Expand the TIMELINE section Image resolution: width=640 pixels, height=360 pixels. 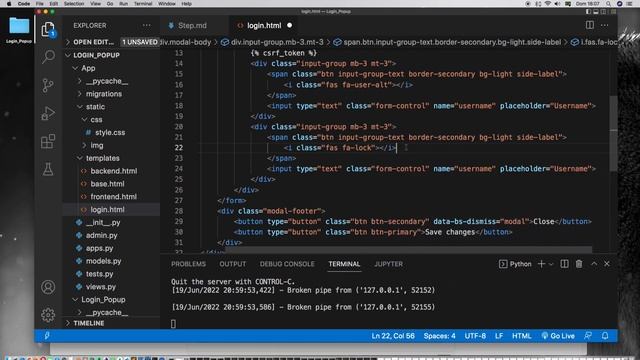[x=89, y=323]
